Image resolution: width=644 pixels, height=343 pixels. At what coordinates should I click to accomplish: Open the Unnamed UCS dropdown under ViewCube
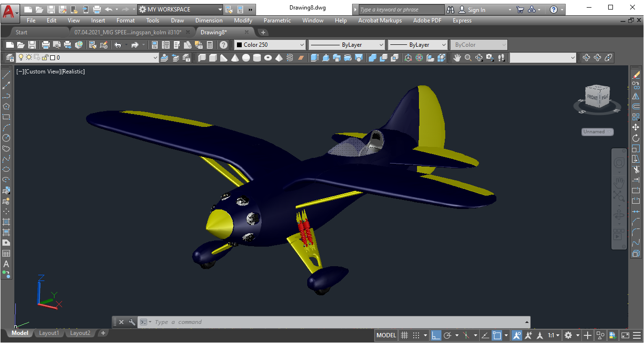(598, 132)
